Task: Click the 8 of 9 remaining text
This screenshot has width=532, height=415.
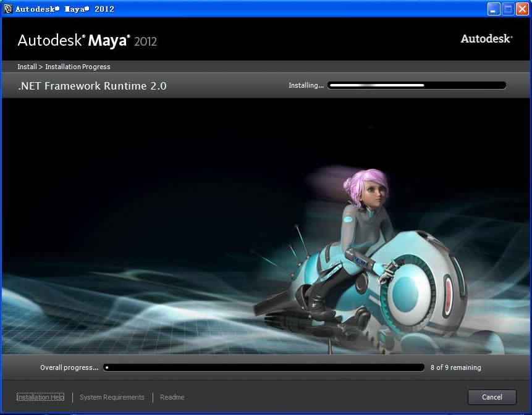Action: [x=455, y=367]
